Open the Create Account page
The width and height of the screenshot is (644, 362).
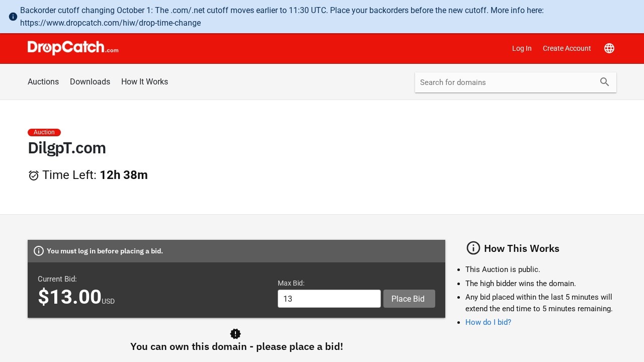567,48
